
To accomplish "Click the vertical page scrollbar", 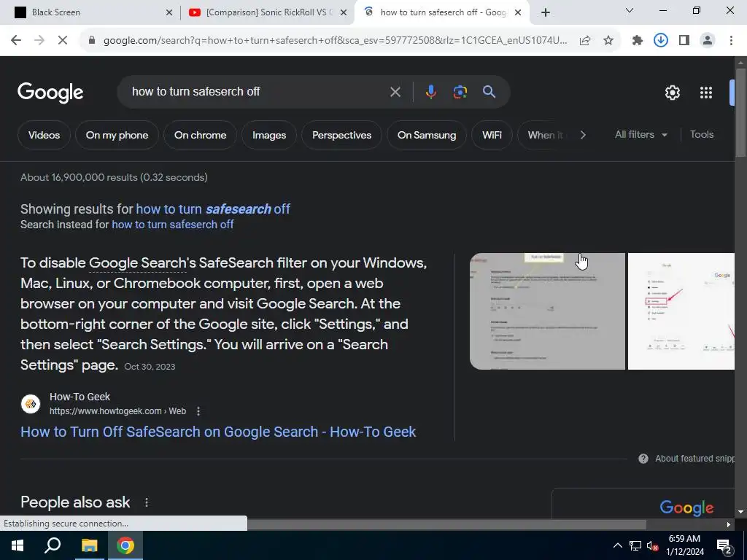I will pyautogui.click(x=740, y=112).
